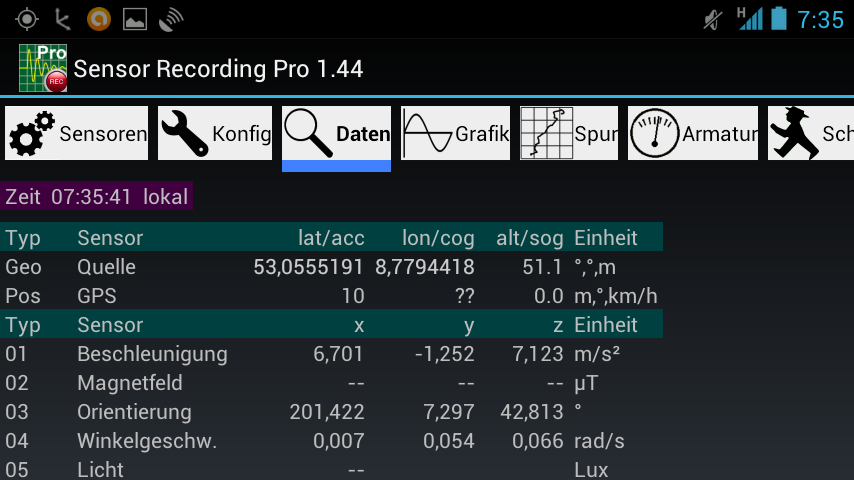Select the Winkelgeschw. sensor row
The height and width of the screenshot is (480, 854).
[x=331, y=441]
